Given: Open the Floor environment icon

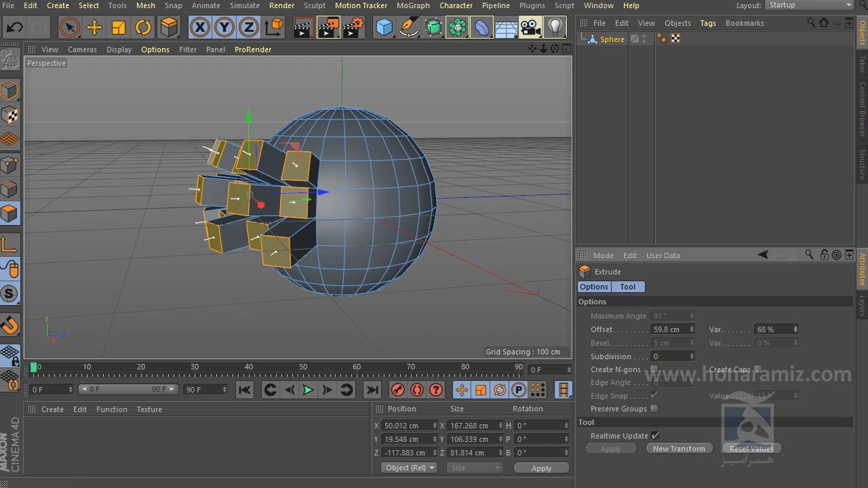Looking at the screenshot, I should pos(507,28).
